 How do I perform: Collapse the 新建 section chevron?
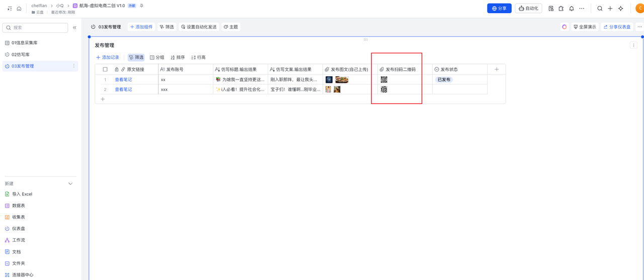70,183
